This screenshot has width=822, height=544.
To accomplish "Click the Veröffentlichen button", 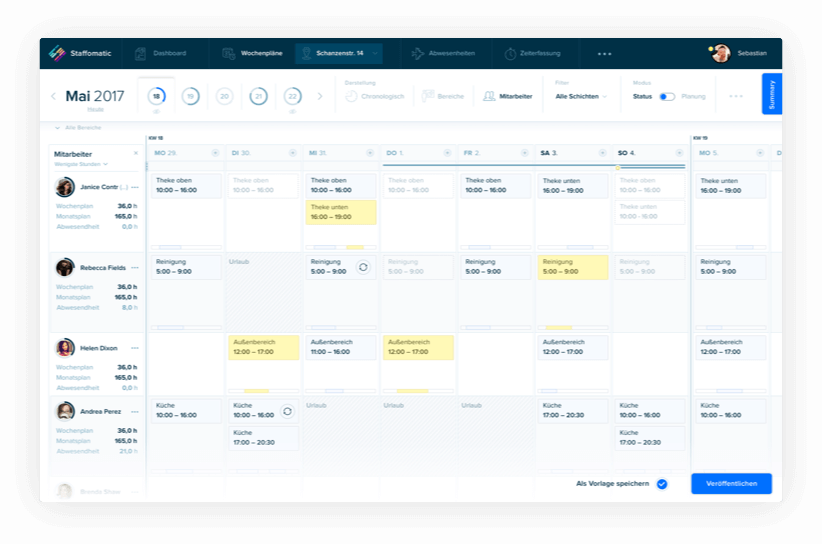I will point(731,484).
